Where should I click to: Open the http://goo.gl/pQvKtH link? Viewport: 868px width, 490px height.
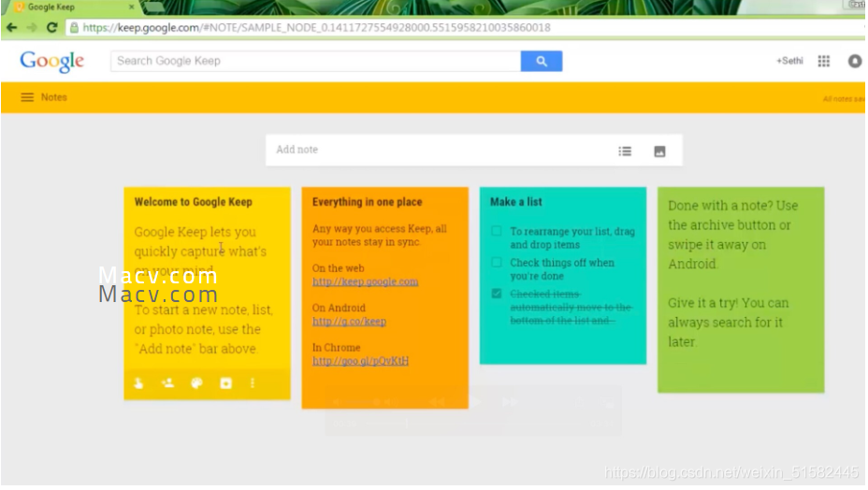coord(360,361)
